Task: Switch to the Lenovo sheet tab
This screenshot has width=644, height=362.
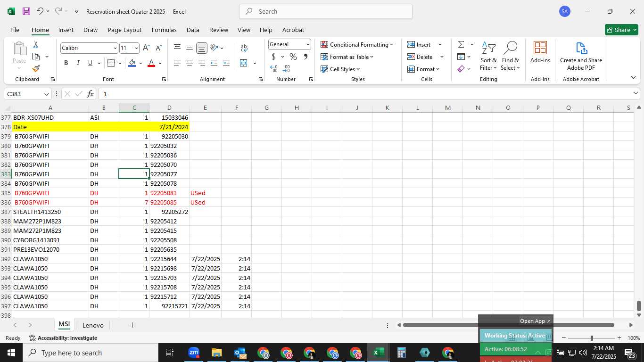Action: [x=93, y=325]
